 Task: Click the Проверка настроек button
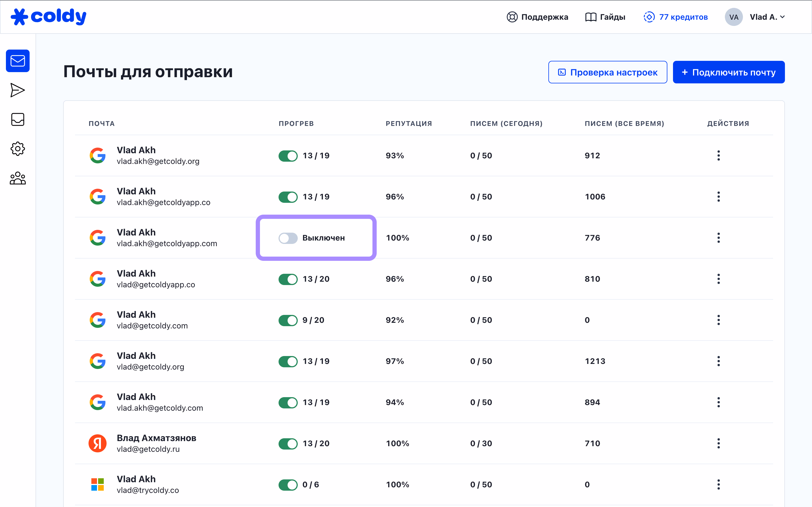coord(607,72)
